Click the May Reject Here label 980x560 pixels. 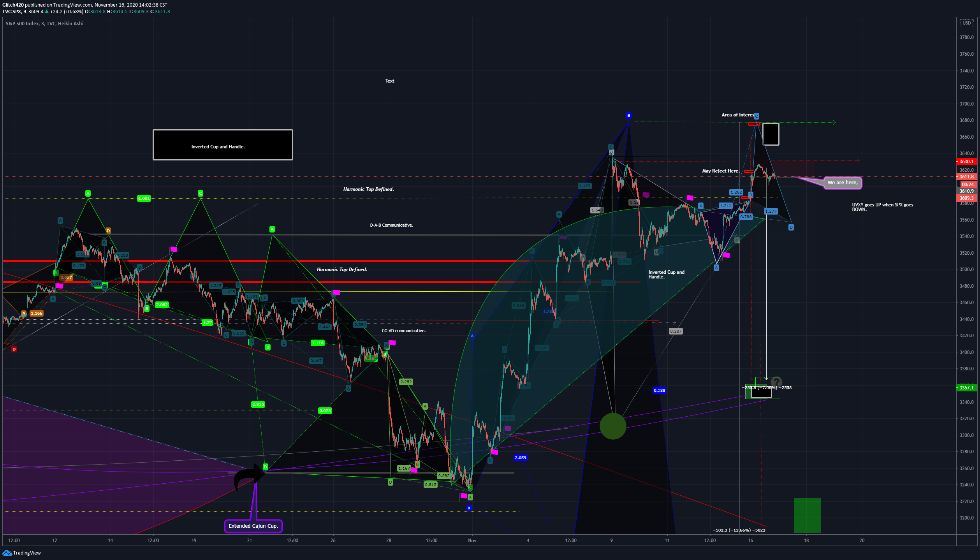pos(721,171)
